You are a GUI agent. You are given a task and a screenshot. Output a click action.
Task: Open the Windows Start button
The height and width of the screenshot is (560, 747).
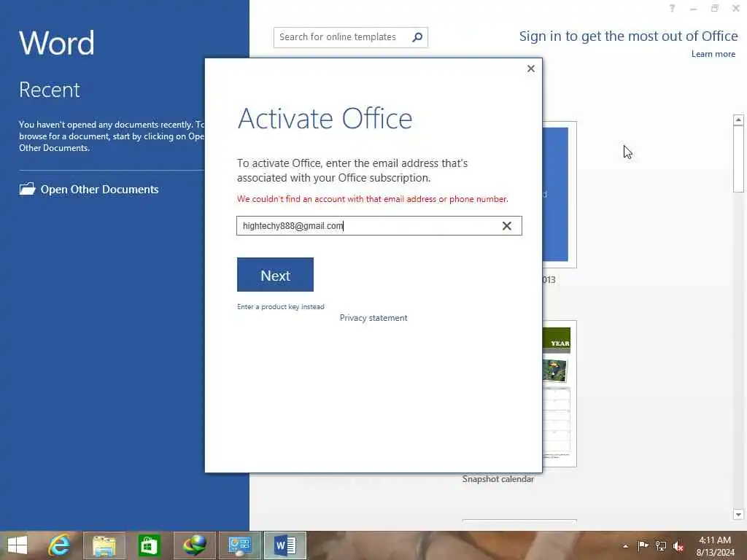tap(18, 545)
